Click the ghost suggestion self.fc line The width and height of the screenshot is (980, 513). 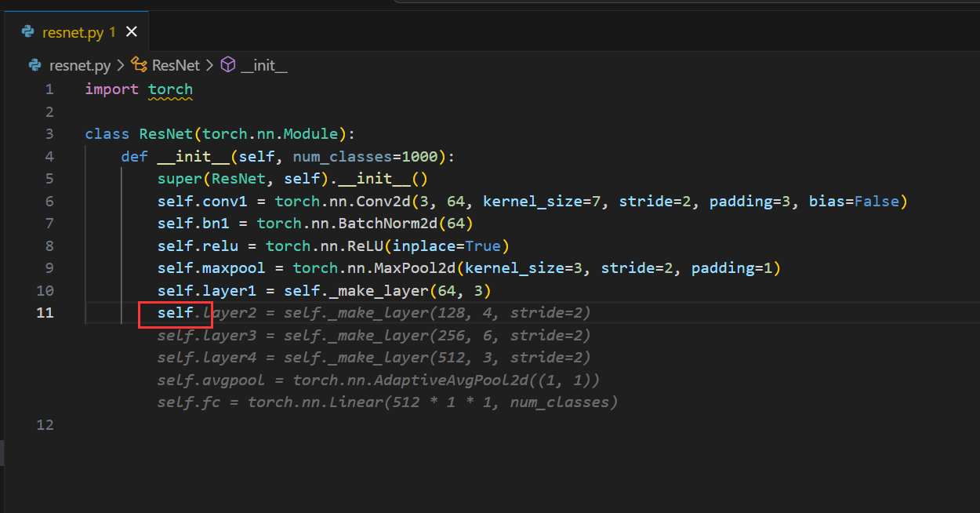coord(387,402)
